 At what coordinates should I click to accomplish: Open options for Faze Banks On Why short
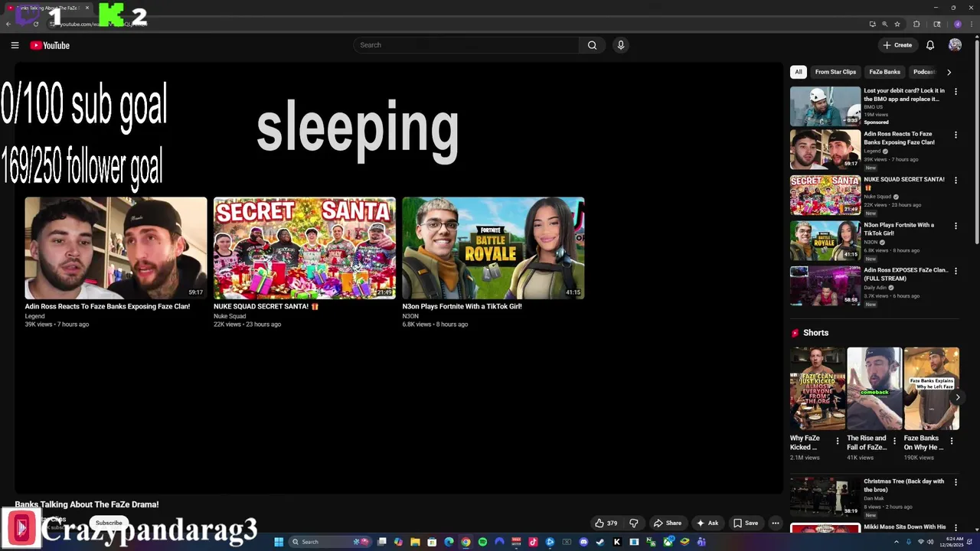(x=952, y=441)
